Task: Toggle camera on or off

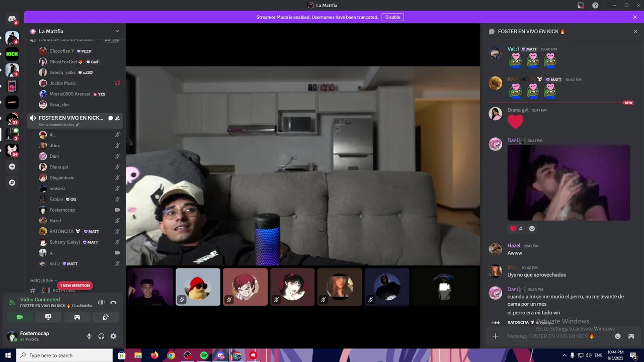Action: (20, 317)
